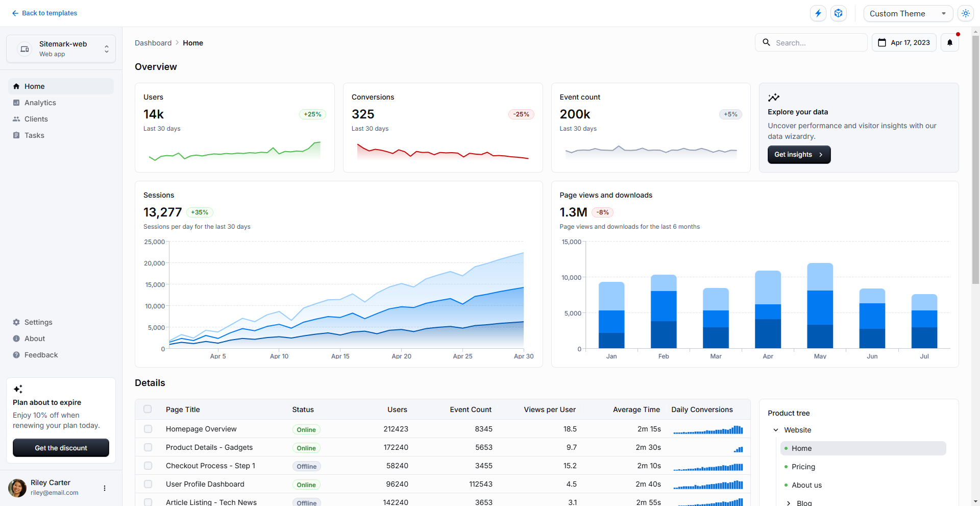Sort by the Event Count column header
This screenshot has height=506, width=980.
click(471, 409)
